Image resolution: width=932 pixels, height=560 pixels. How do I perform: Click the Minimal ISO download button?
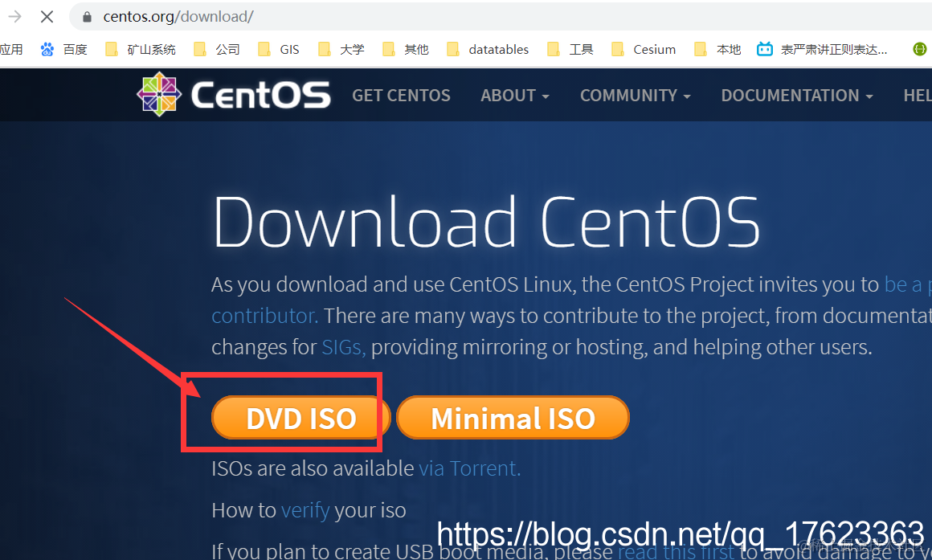(x=513, y=418)
